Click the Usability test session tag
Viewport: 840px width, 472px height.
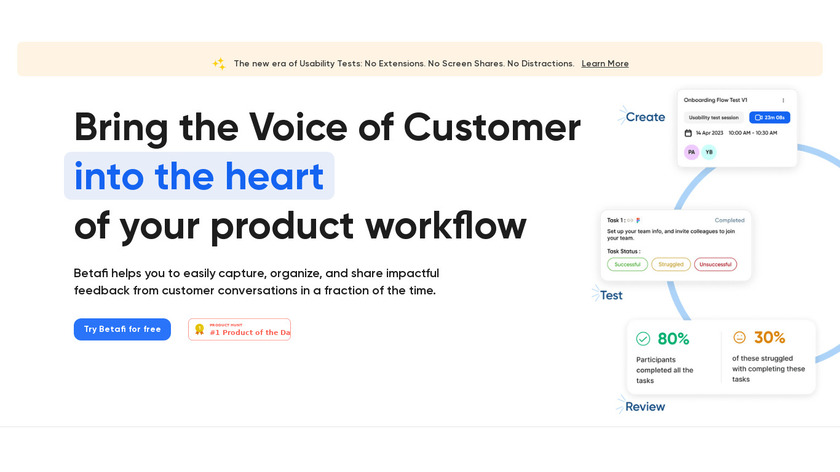point(714,117)
